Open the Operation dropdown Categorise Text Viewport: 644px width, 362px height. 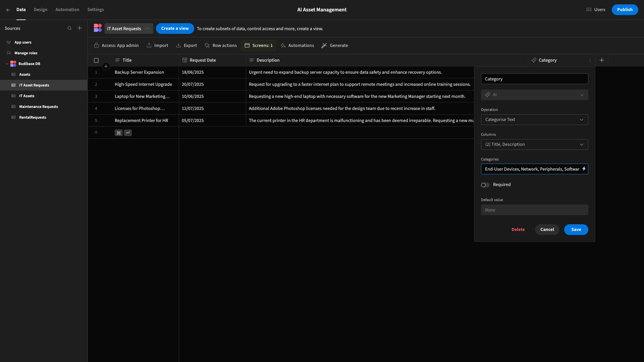(x=534, y=120)
